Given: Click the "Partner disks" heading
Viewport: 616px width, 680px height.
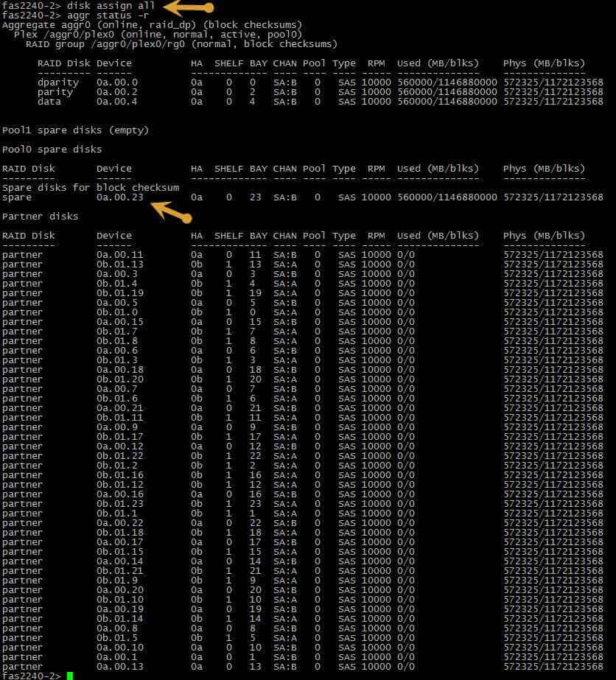Looking at the screenshot, I should [41, 217].
